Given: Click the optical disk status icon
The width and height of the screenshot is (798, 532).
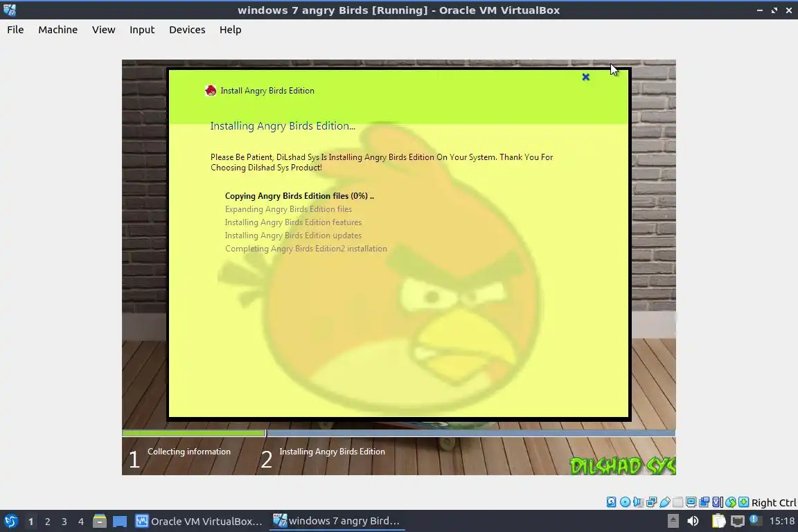Looking at the screenshot, I should 625,502.
